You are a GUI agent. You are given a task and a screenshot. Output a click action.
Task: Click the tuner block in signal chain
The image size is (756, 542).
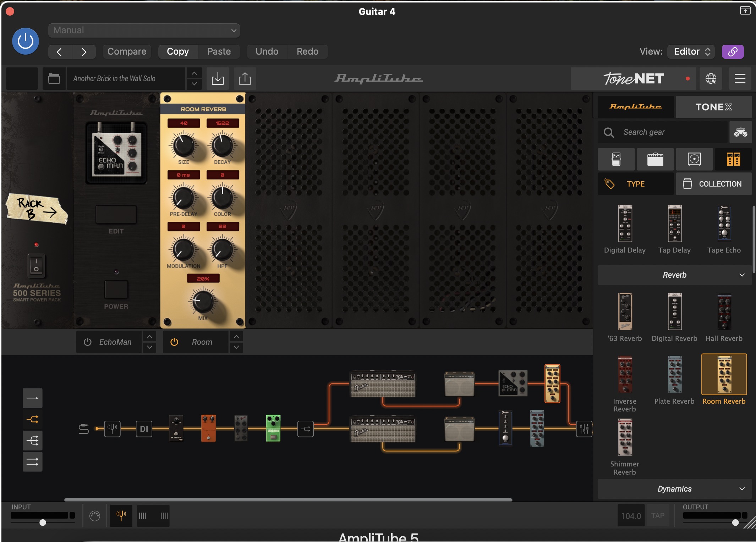coord(112,429)
